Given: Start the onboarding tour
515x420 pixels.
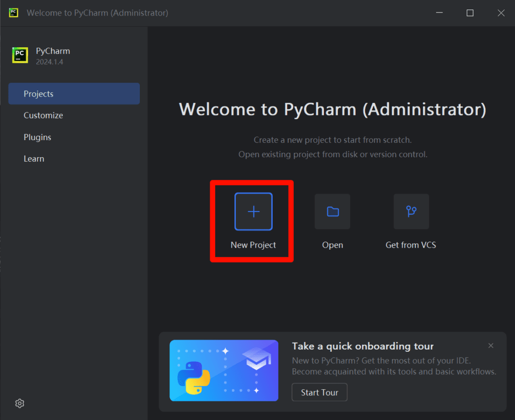Looking at the screenshot, I should click(319, 392).
